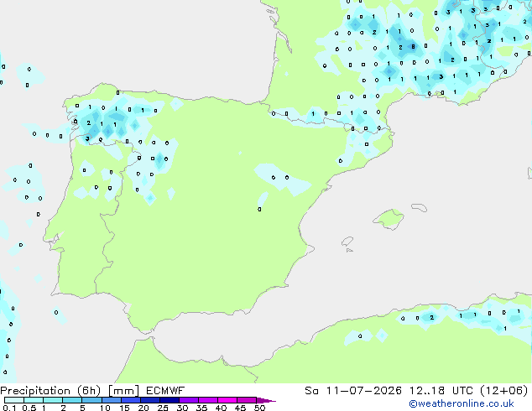Viewport: 532px width, 411px height.
Task: Click the legend label '0.1'
Action: pyautogui.click(x=9, y=408)
